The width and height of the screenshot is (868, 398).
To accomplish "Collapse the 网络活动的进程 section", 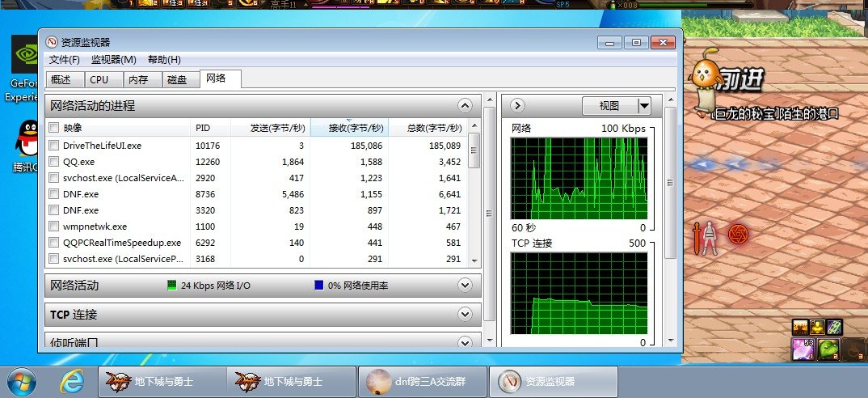I will coord(465,105).
